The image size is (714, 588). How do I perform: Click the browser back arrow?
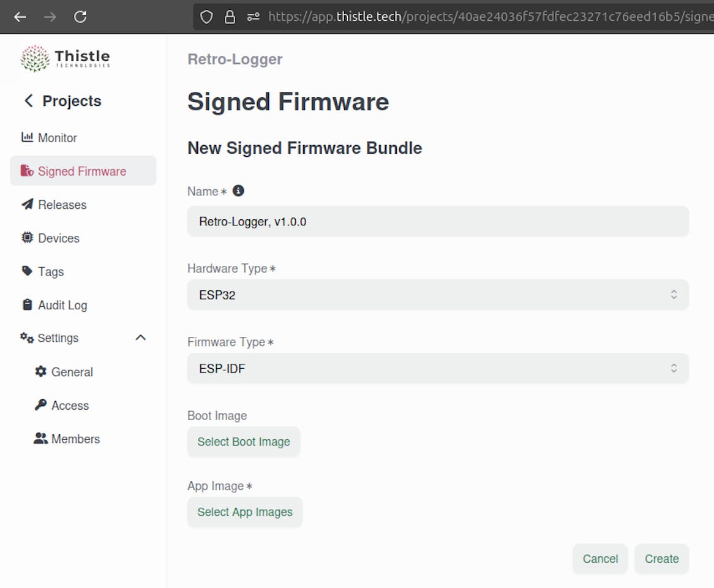[20, 17]
